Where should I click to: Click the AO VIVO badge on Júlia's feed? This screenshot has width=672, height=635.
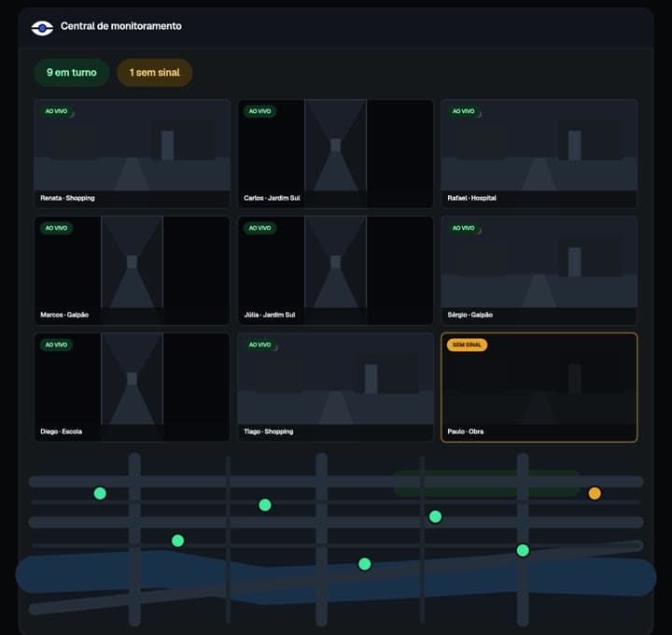(260, 228)
